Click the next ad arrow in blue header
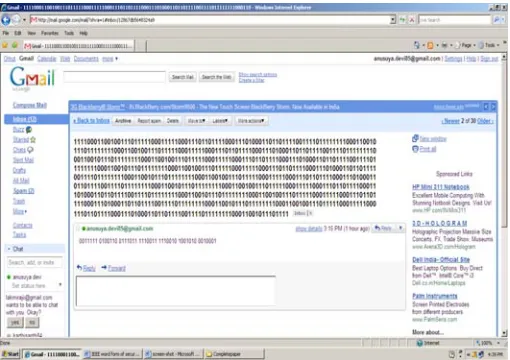The height and width of the screenshot is (360, 510). click(493, 107)
